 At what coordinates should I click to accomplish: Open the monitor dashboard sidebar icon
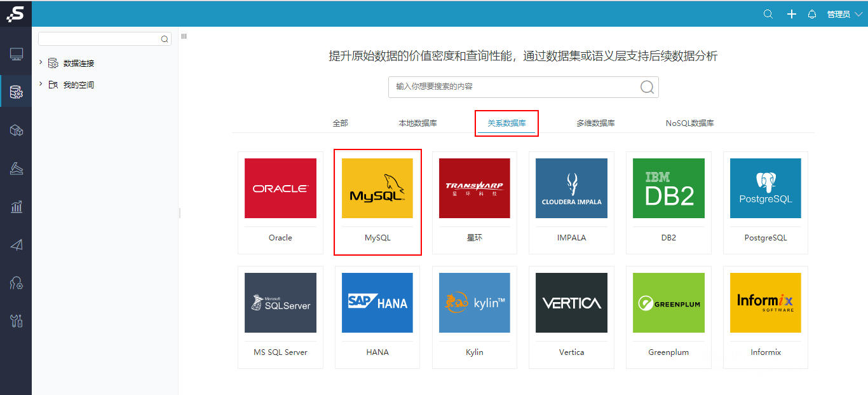(17, 54)
